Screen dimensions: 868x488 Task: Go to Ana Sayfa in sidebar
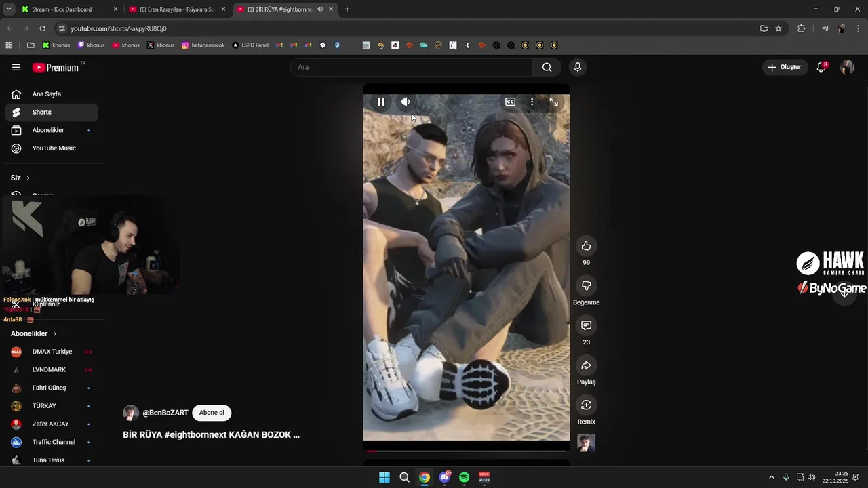[x=52, y=94]
